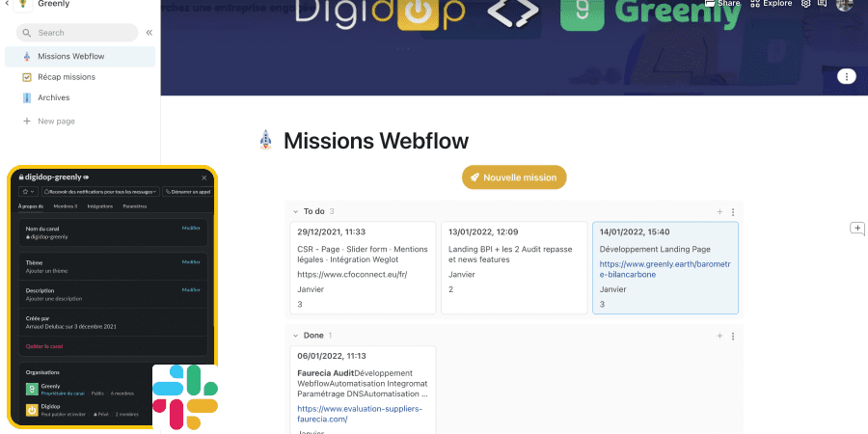Image resolution: width=868 pixels, height=434 pixels.
Task: Open the Done group three-dot menu
Action: point(733,336)
